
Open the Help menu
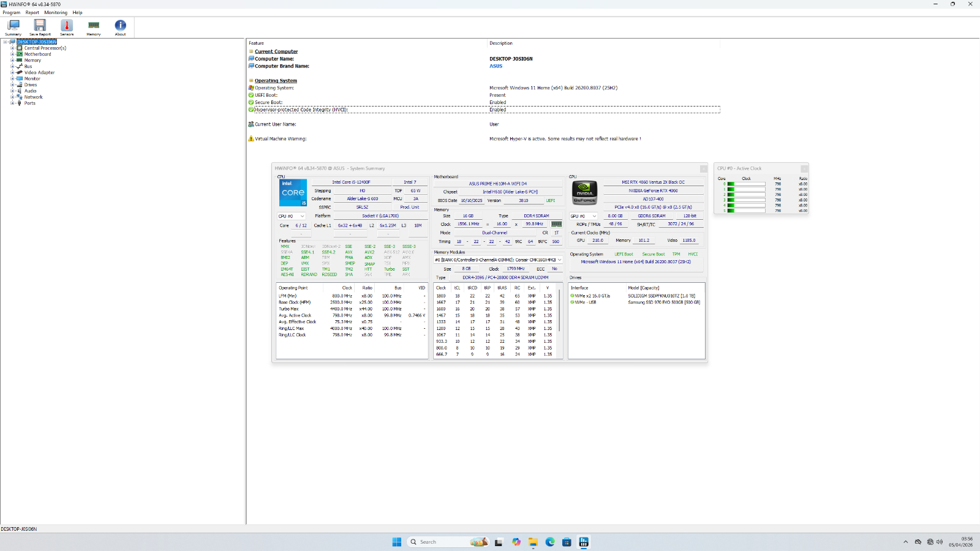pyautogui.click(x=77, y=12)
